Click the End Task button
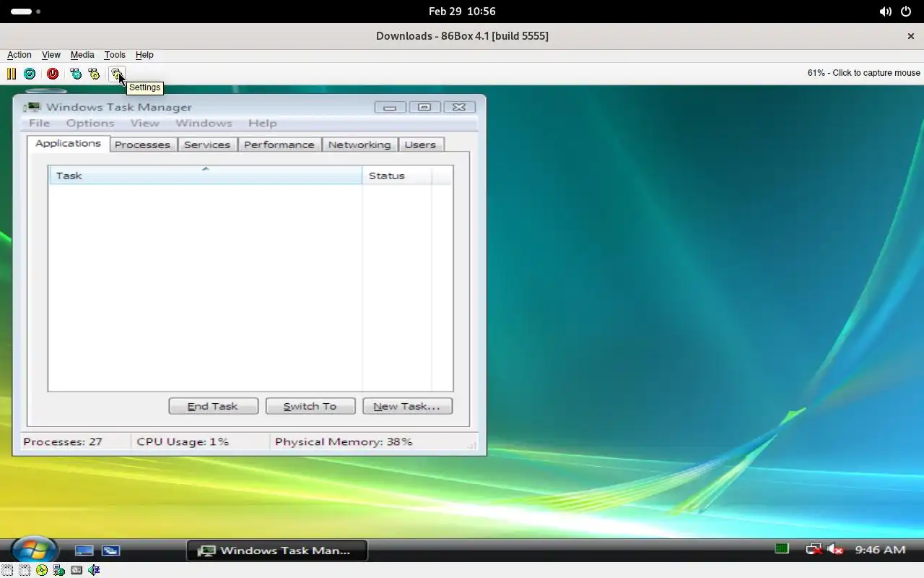924x578 pixels. point(213,406)
